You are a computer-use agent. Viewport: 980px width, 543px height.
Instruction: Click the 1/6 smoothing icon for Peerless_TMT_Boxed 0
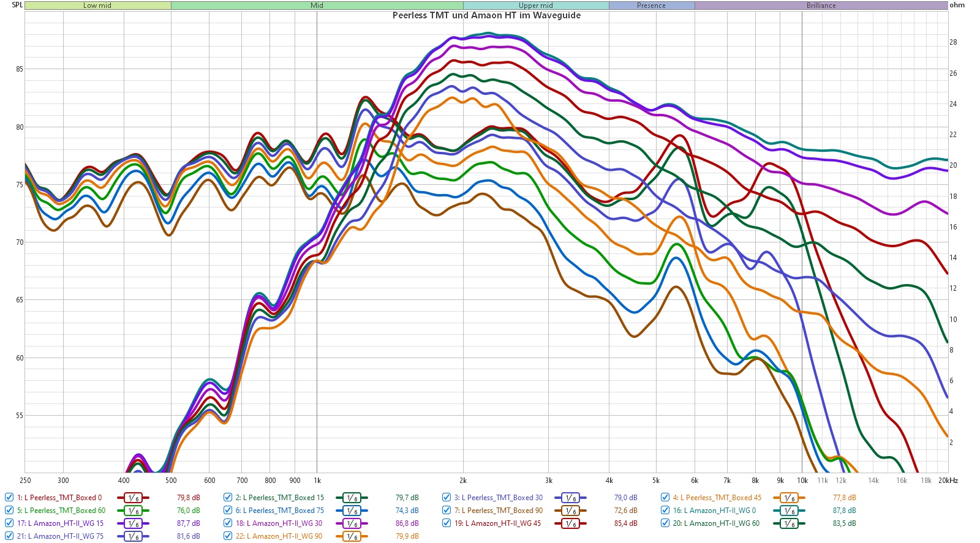pos(133,498)
